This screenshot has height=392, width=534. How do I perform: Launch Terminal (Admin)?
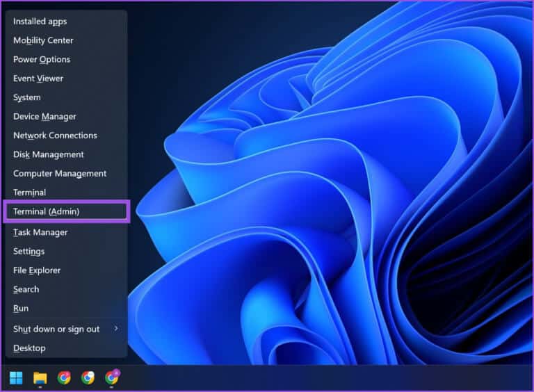tap(67, 212)
